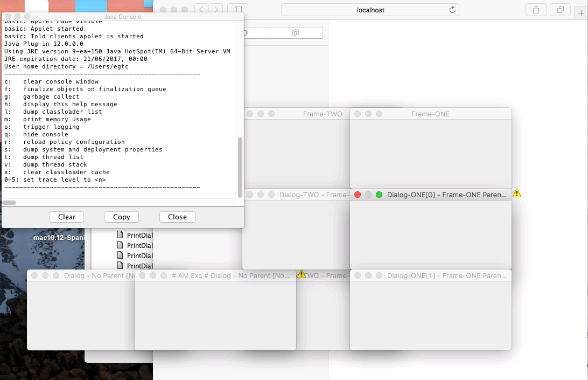Open the Safari Share button
588x380 pixels.
[x=536, y=10]
